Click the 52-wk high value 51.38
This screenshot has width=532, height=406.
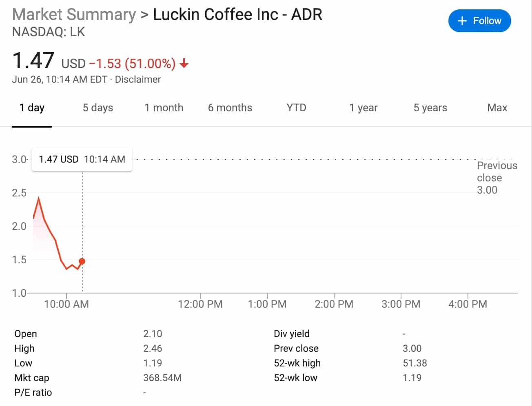pyautogui.click(x=414, y=363)
